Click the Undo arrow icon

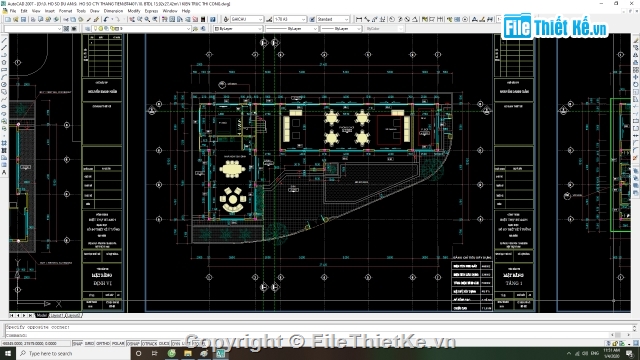[x=106, y=19]
